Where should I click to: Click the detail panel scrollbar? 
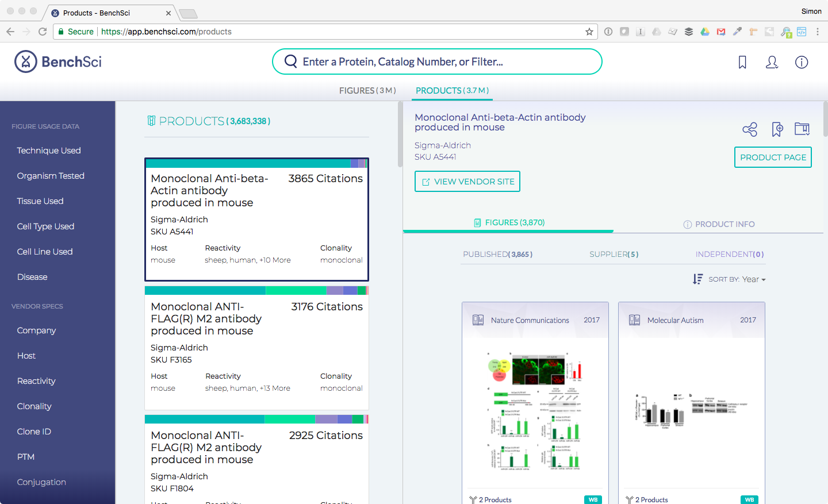(x=826, y=119)
